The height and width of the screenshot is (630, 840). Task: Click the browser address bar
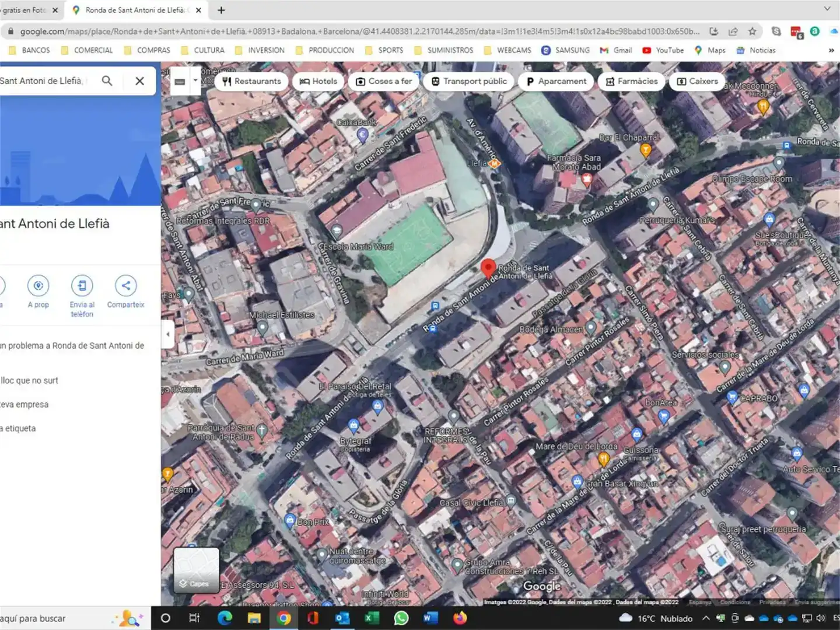(360, 32)
